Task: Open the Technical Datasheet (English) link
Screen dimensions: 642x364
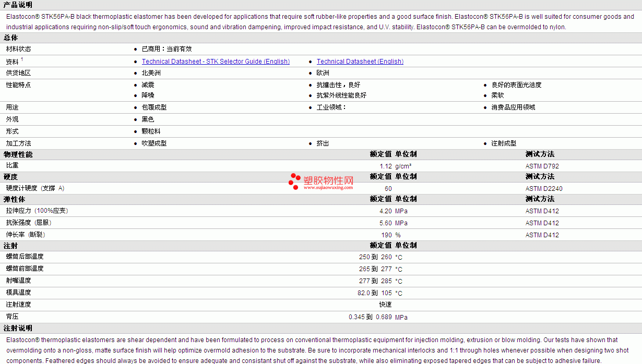Action: [360, 62]
